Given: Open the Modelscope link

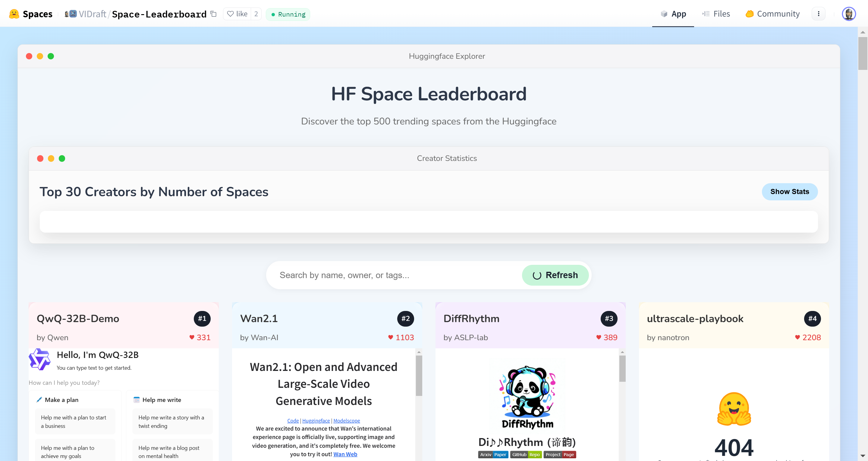Looking at the screenshot, I should coord(346,421).
